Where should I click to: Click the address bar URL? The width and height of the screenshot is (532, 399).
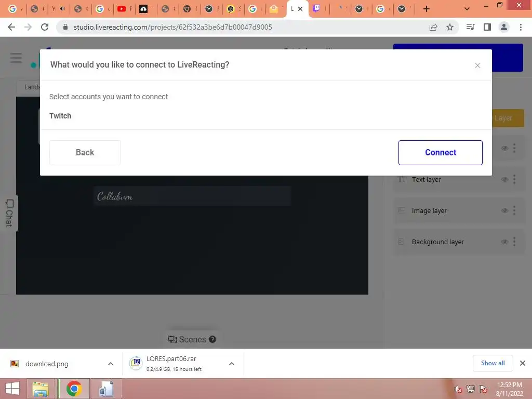[x=172, y=27]
